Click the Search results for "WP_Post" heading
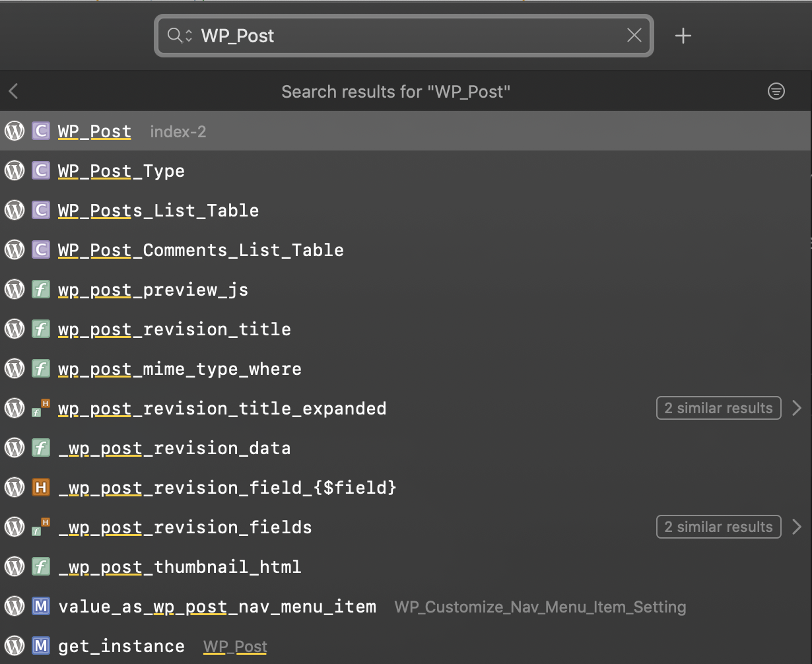This screenshot has width=812, height=664. pos(396,91)
